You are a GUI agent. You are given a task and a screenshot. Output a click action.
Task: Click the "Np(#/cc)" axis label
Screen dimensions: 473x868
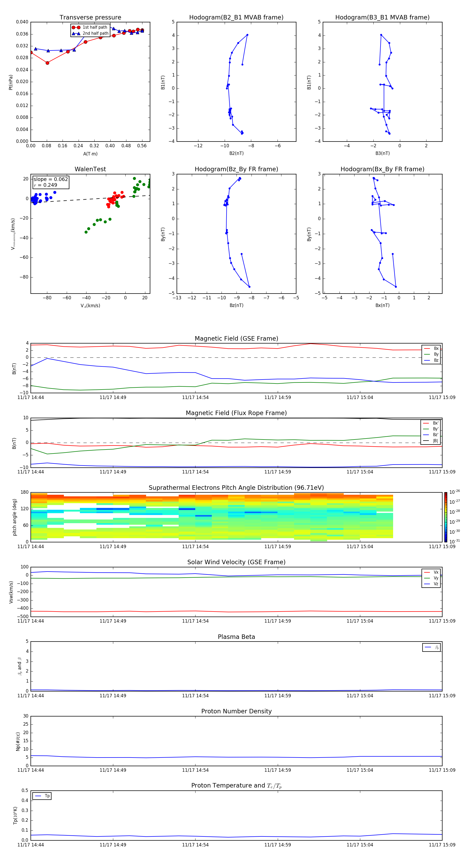coord(18,741)
